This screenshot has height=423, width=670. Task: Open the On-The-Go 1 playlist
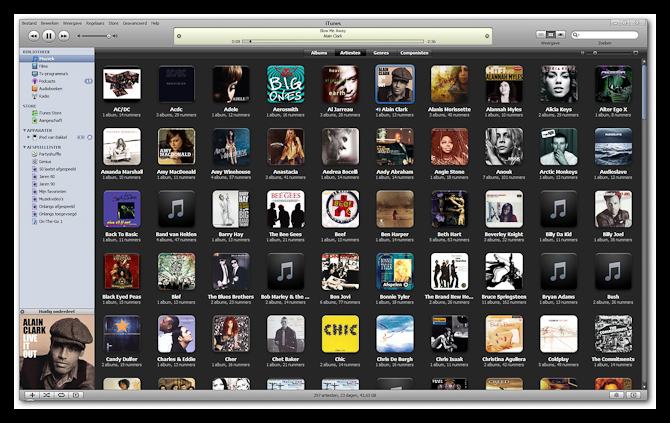(57, 221)
